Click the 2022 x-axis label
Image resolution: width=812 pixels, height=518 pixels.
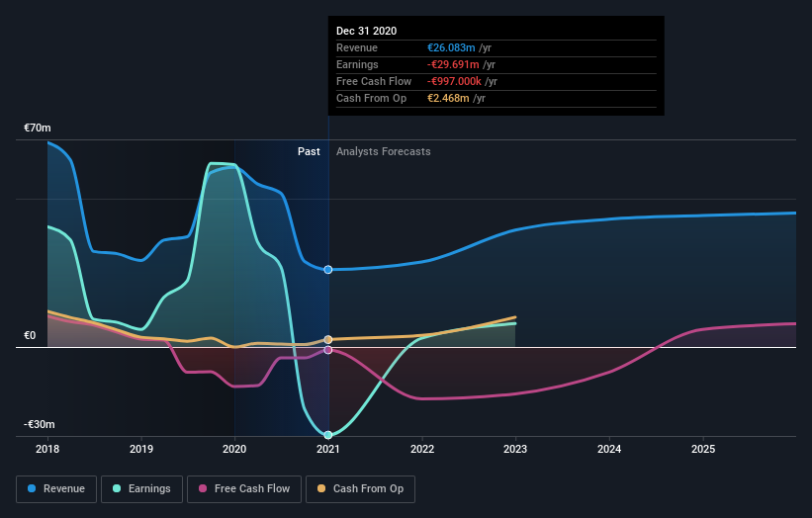pyautogui.click(x=422, y=449)
